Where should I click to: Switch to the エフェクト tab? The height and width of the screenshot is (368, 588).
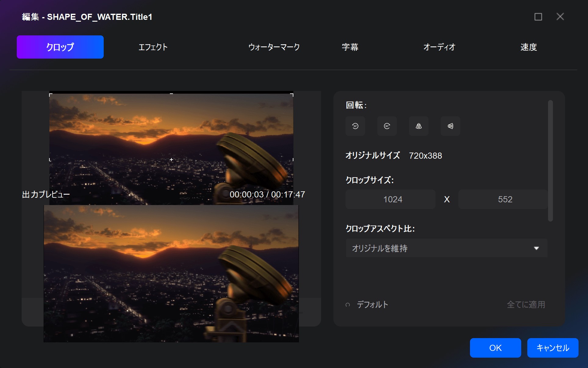pos(153,47)
